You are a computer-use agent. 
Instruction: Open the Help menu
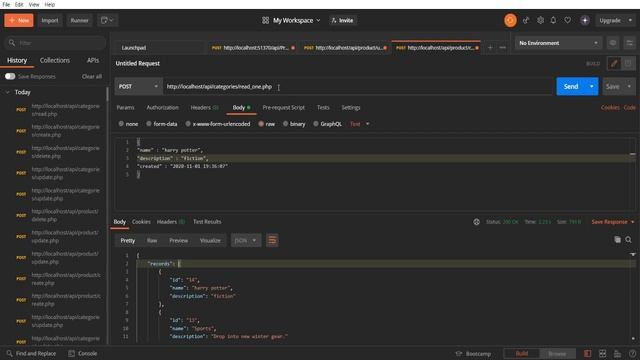pyautogui.click(x=49, y=4)
